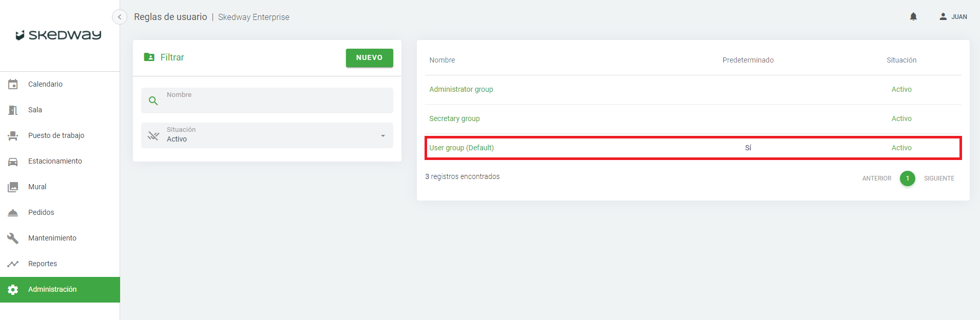Click the Mural image icon

coord(13,187)
